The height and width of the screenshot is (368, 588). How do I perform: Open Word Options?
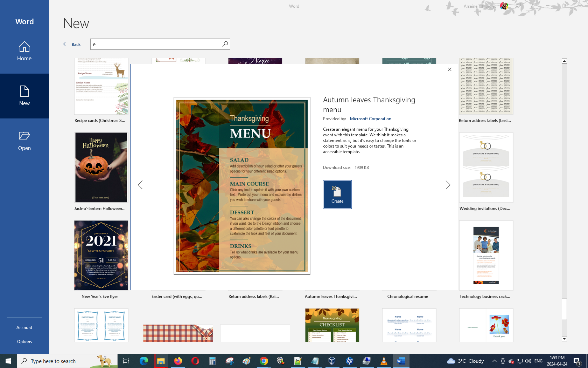[24, 342]
